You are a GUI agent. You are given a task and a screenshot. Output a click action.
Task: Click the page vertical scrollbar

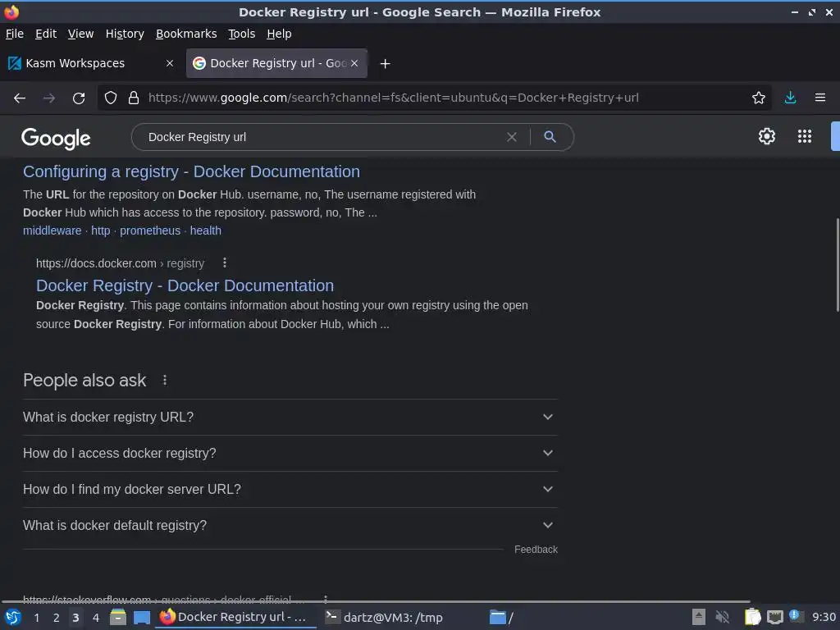point(837,265)
